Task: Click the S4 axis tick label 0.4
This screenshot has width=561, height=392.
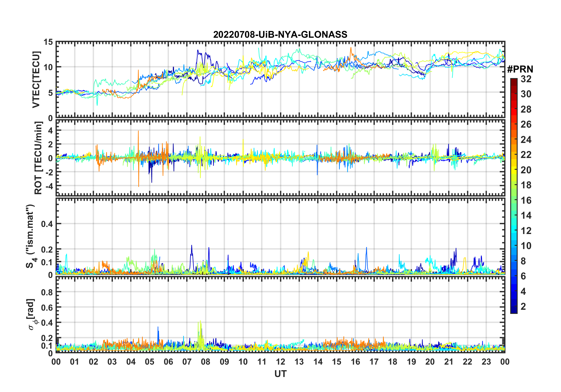Action: 47,224
